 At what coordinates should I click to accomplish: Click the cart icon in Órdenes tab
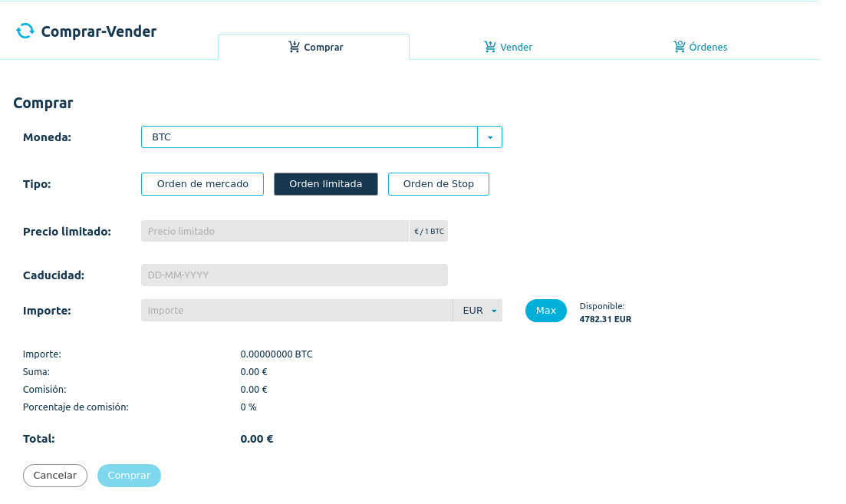coord(680,47)
